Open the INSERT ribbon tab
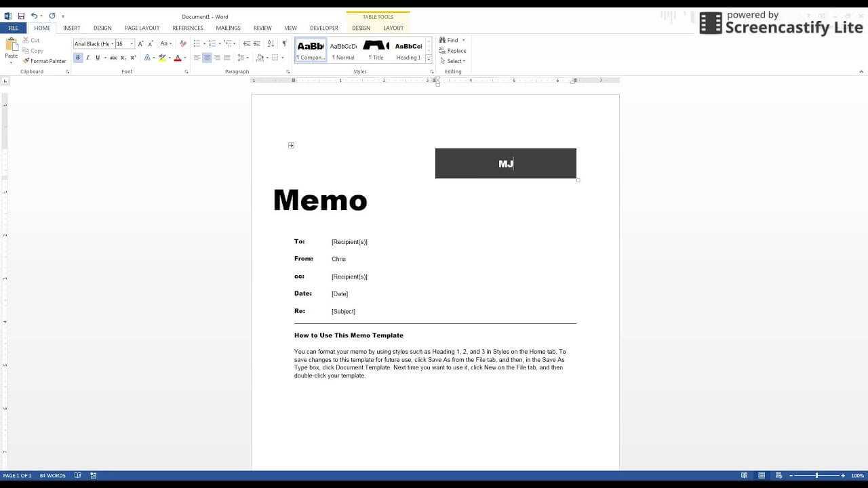The image size is (868, 488). [71, 28]
